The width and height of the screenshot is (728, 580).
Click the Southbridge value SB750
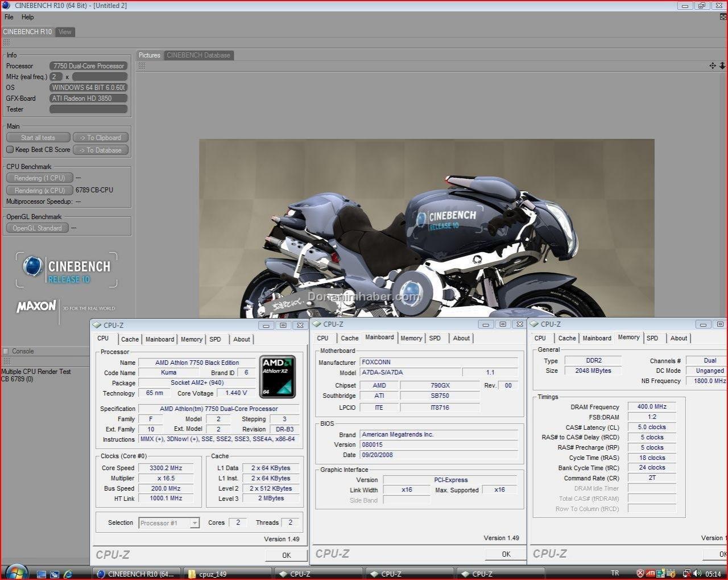click(x=440, y=396)
